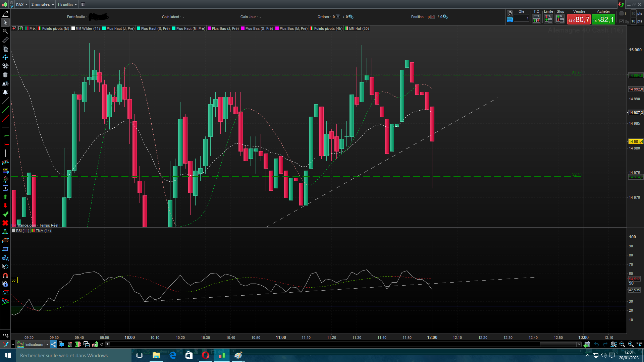The image size is (644, 362).
Task: Select the text annotation T tool
Action: pyautogui.click(x=5, y=188)
